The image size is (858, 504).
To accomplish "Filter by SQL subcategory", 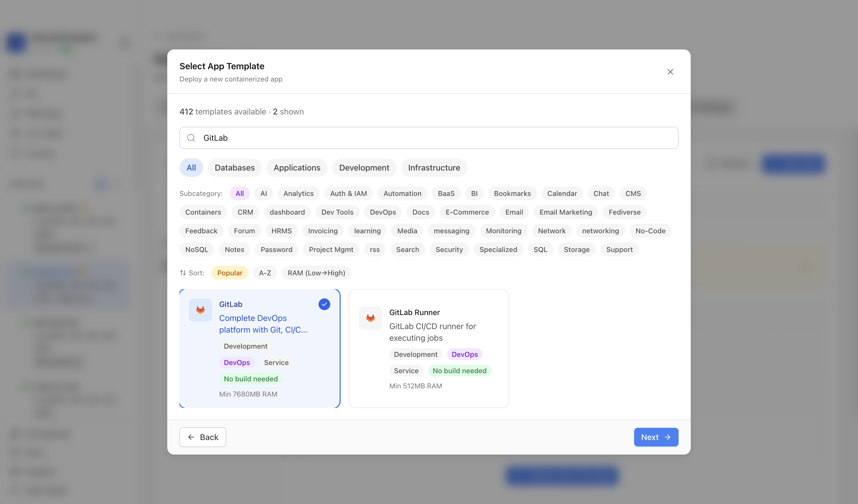I will pyautogui.click(x=540, y=249).
